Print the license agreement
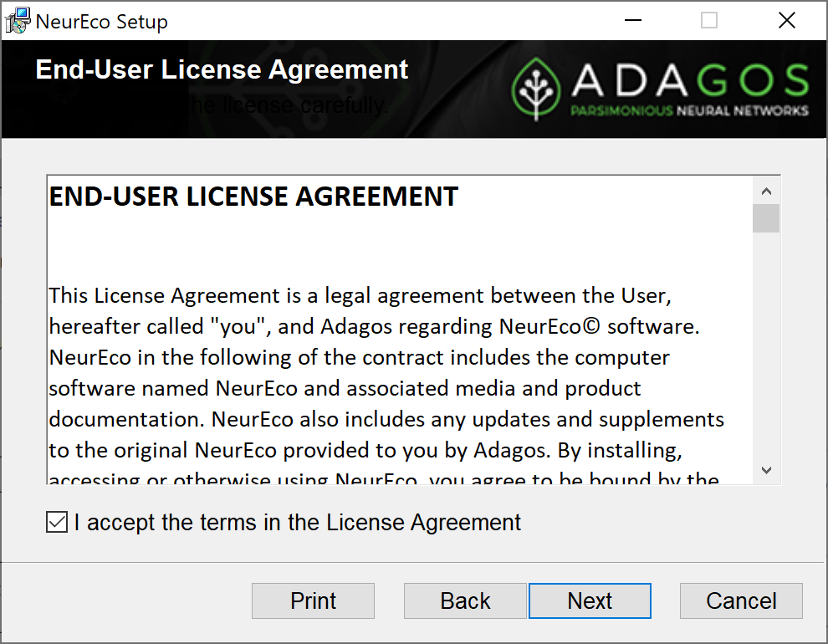 (x=313, y=601)
